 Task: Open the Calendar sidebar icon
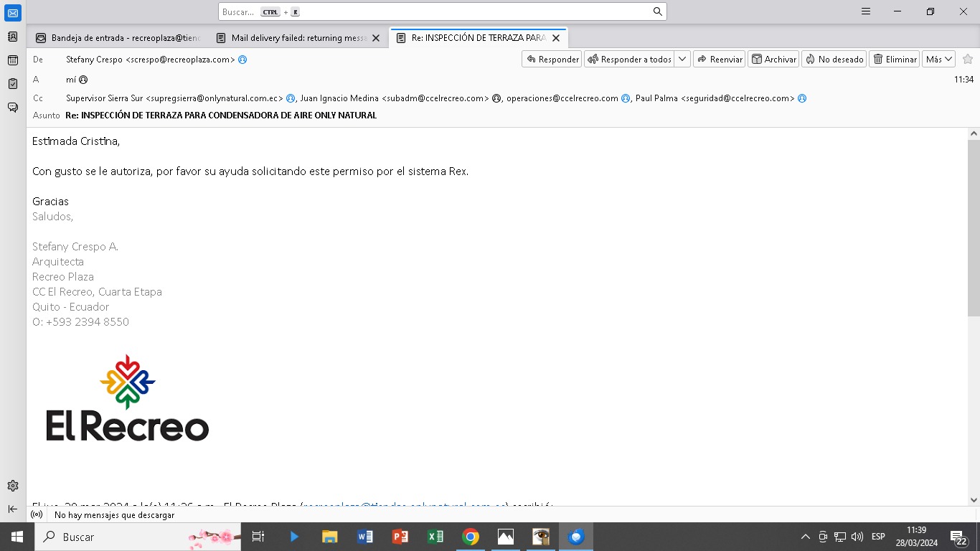(13, 60)
